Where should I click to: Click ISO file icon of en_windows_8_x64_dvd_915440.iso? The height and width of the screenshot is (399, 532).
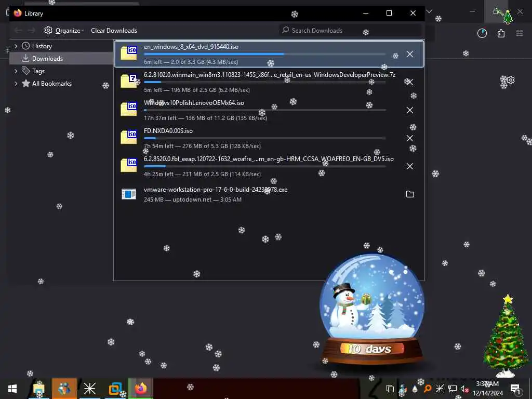[x=129, y=54]
